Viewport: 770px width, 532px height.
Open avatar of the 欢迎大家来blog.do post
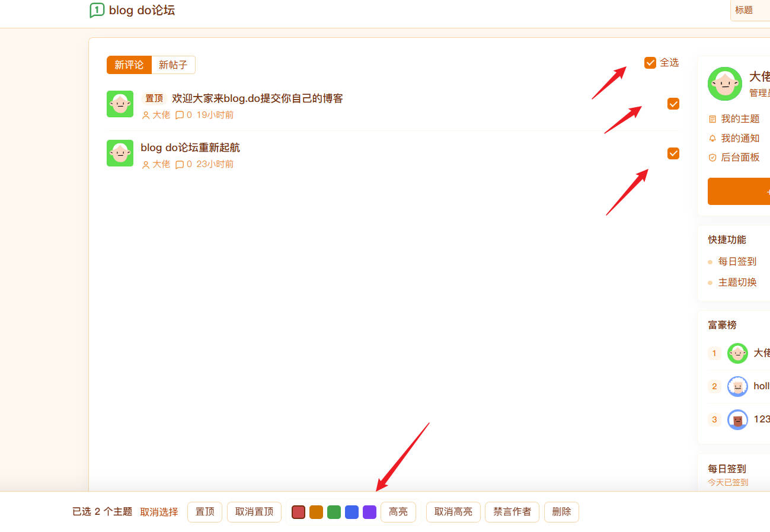(x=120, y=104)
